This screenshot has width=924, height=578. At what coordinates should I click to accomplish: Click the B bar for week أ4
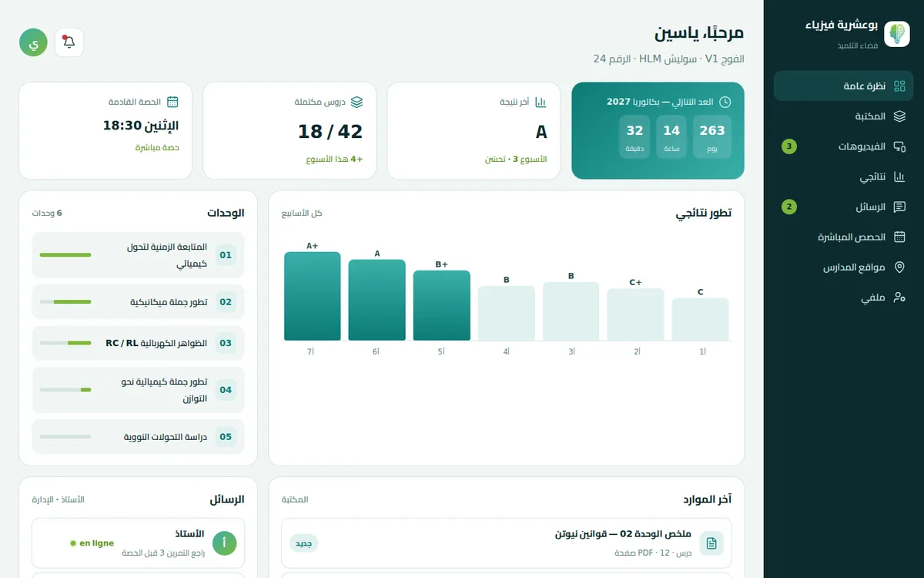click(506, 313)
